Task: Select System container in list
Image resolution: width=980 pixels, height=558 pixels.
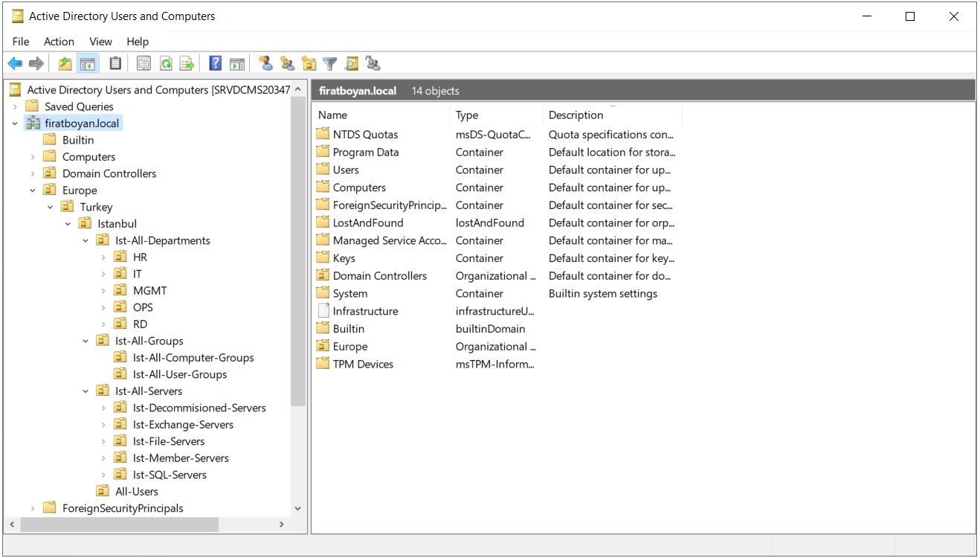Action: 350,294
